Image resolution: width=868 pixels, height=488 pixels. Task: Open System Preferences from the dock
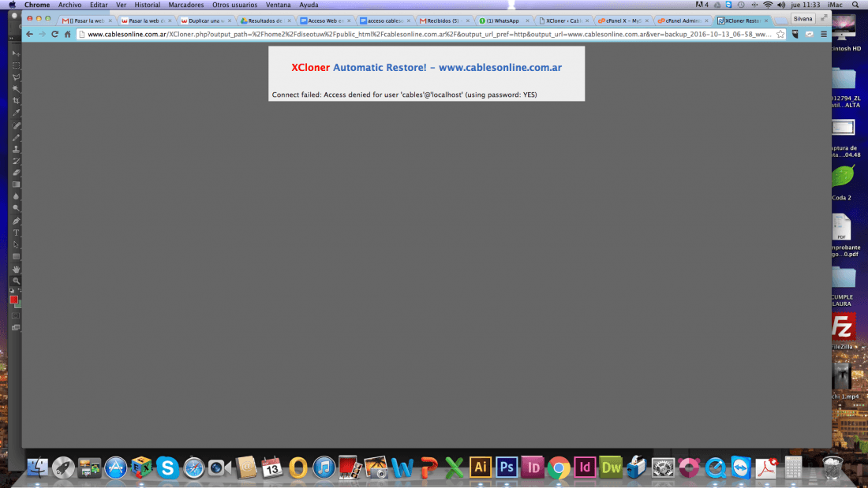coord(663,468)
